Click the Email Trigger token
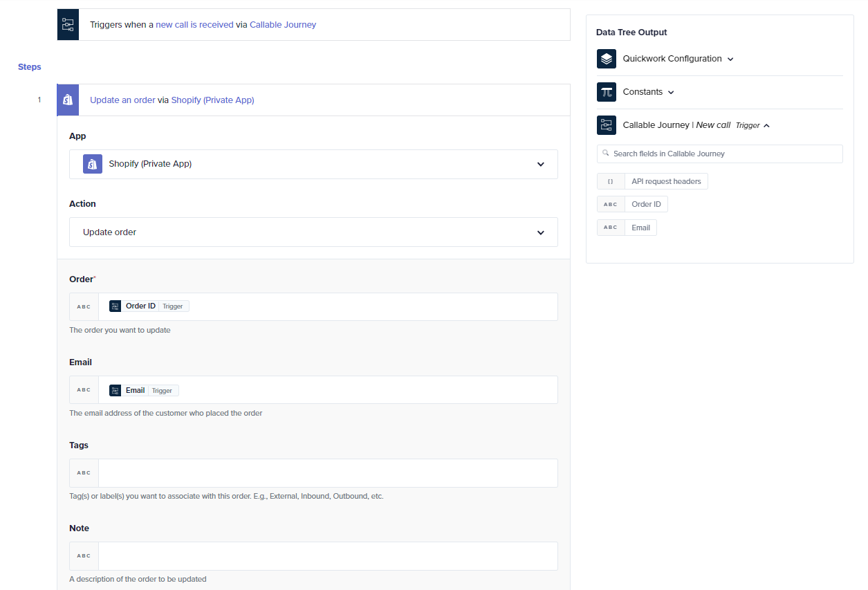This screenshot has width=868, height=590. tap(144, 390)
